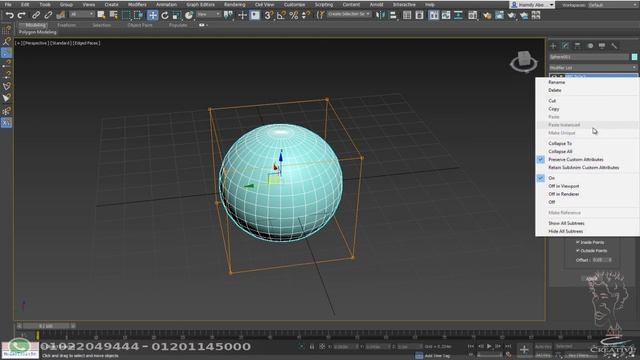The width and height of the screenshot is (640, 360).
Task: Open the Hierarchy command panel tab
Action: [578, 46]
